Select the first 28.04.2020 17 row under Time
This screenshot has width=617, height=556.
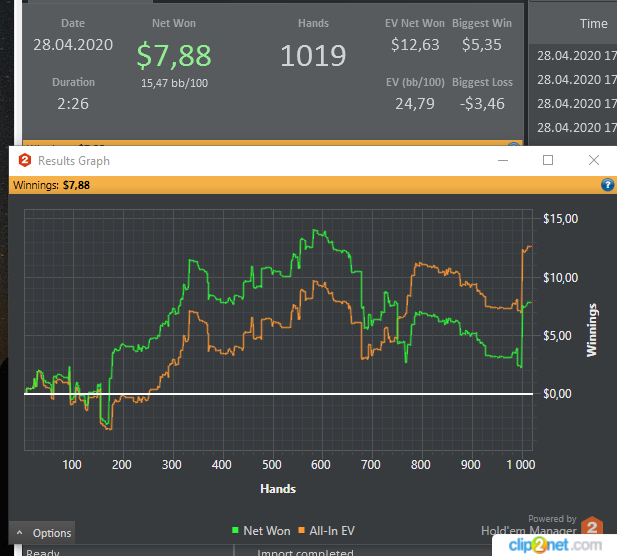tap(576, 56)
